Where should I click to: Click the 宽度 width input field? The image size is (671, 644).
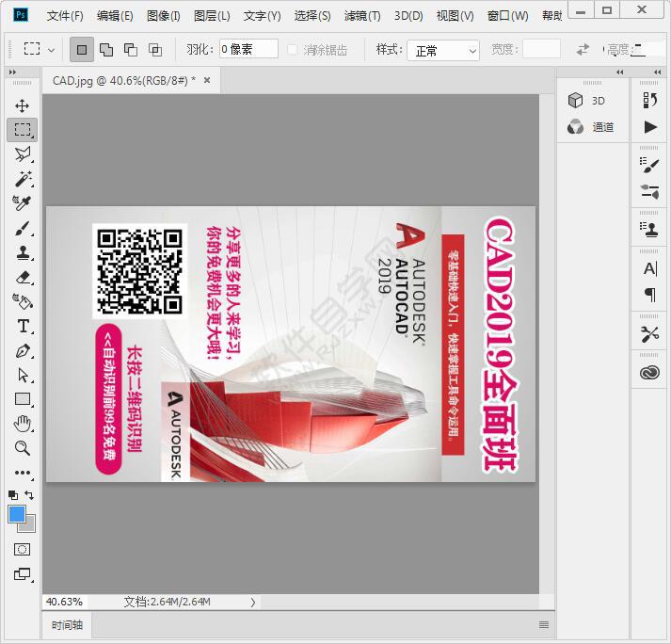coord(541,49)
